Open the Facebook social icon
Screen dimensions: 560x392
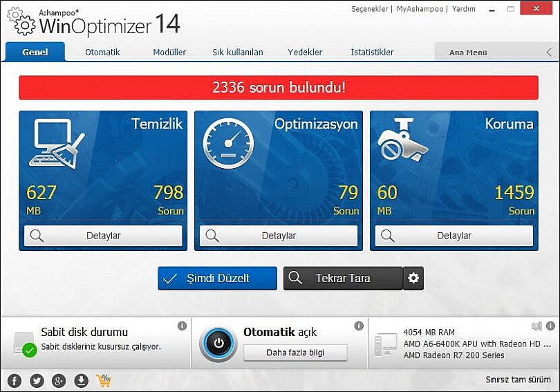15,380
